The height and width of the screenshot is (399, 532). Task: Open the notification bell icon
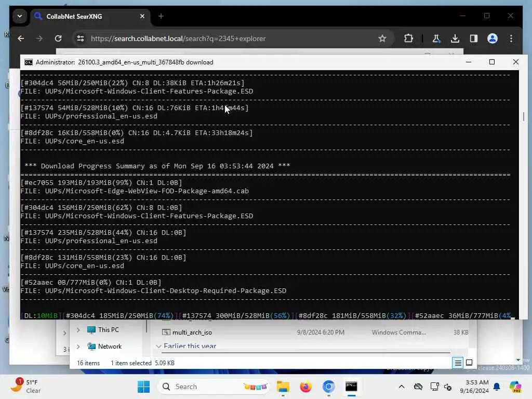tap(497, 387)
